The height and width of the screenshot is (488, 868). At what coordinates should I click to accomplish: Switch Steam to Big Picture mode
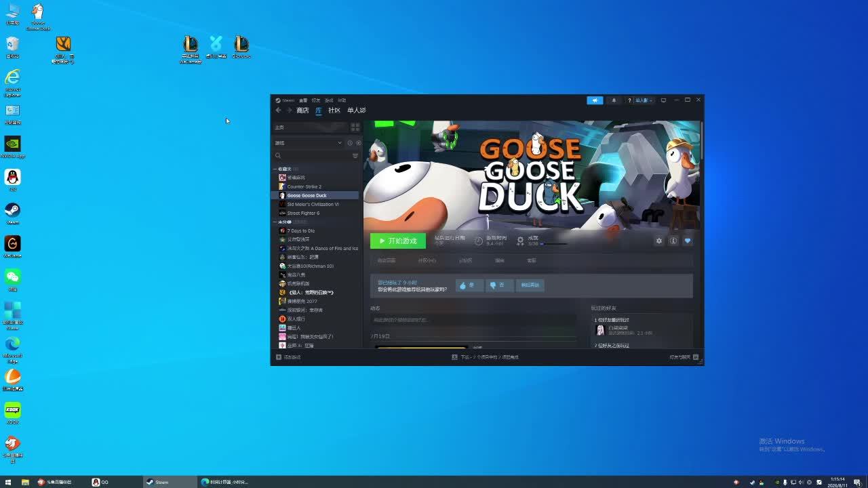663,100
